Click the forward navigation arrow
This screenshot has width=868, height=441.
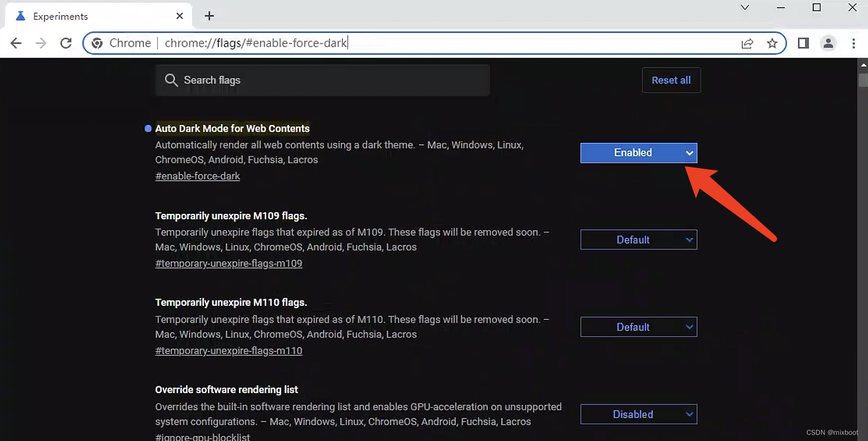(x=41, y=43)
